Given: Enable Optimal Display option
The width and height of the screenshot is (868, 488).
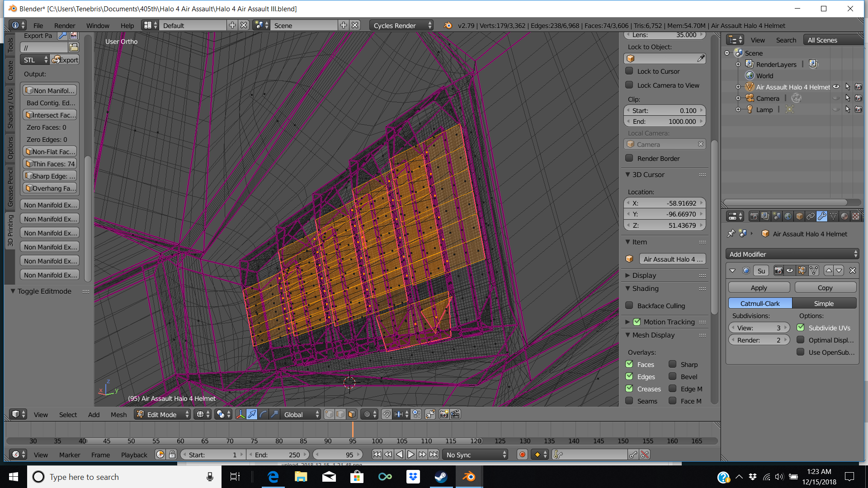Looking at the screenshot, I should [x=800, y=340].
